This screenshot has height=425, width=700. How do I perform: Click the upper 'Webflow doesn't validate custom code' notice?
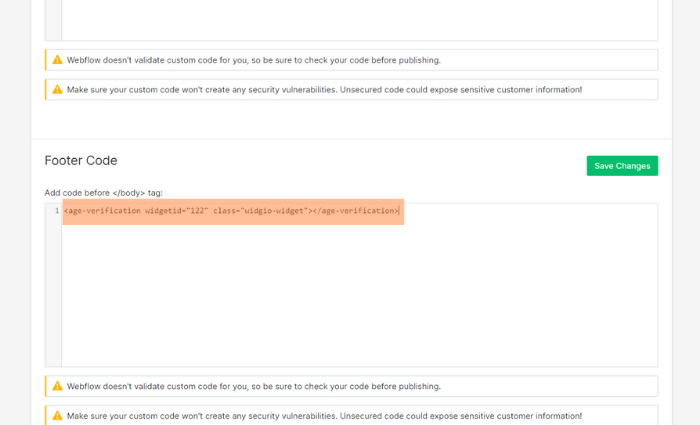(351, 60)
